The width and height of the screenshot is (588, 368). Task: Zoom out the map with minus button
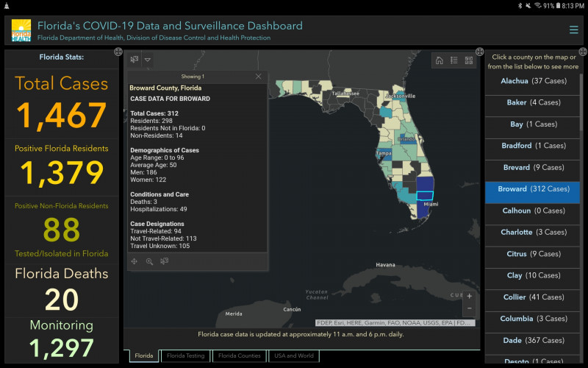469,308
